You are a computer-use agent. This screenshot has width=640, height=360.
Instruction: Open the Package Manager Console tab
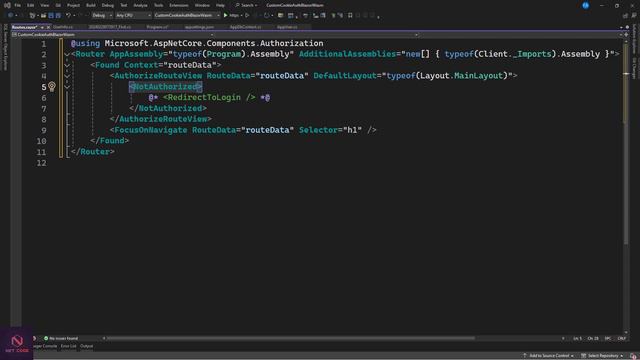tap(45, 346)
